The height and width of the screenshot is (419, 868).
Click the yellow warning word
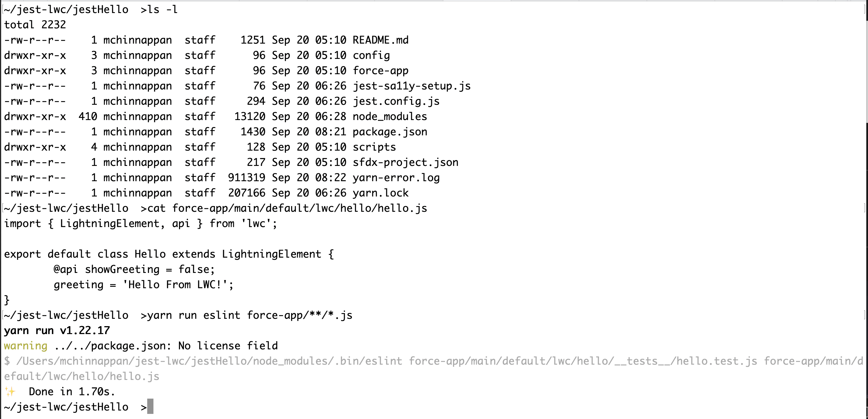(25, 346)
